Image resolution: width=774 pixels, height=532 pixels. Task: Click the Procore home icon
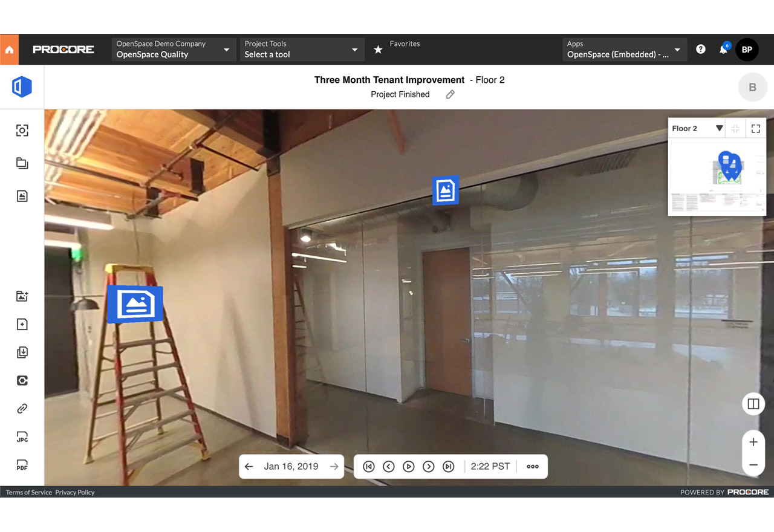[x=9, y=50]
